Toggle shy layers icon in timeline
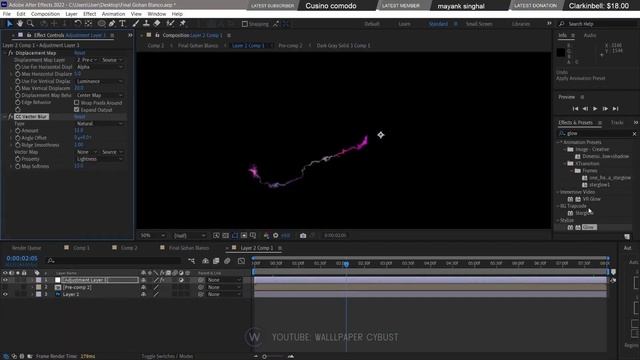 point(205,260)
